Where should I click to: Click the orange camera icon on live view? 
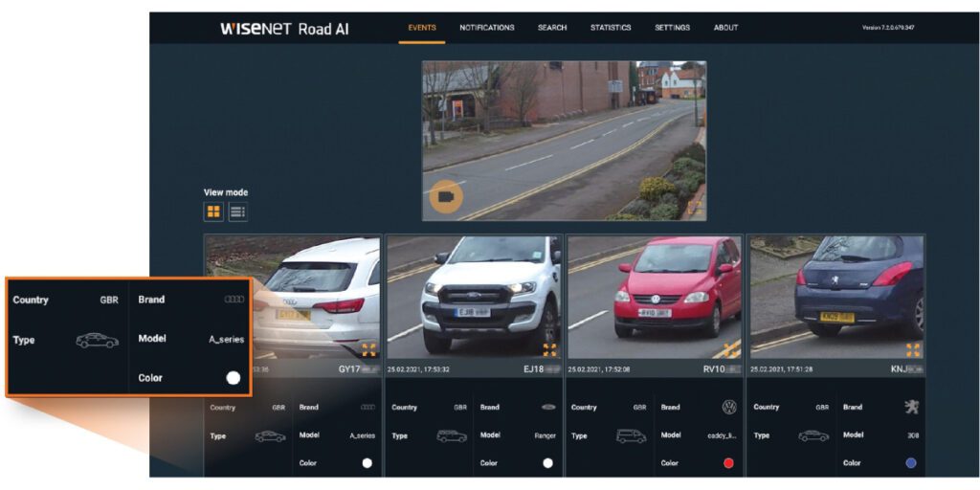click(x=446, y=196)
